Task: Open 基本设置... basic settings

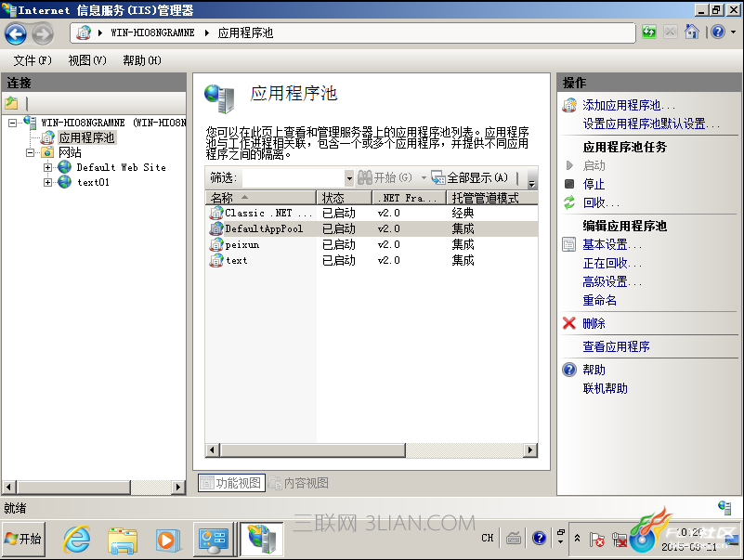Action: click(x=612, y=244)
